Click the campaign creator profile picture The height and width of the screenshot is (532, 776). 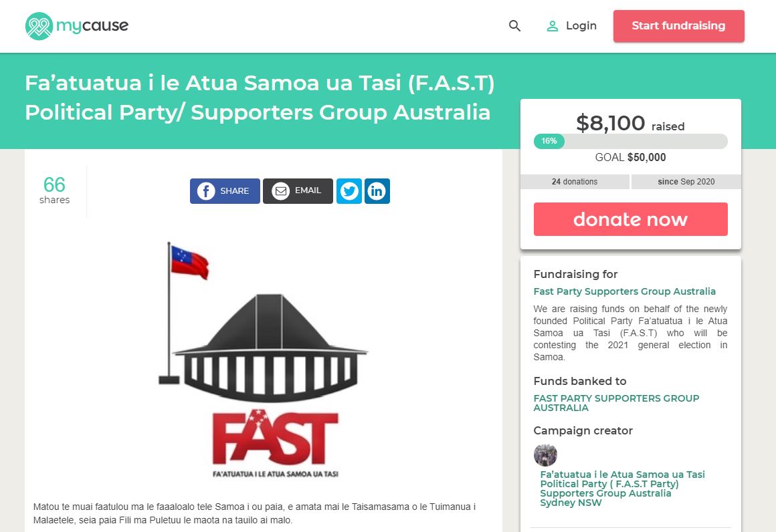coord(545,455)
